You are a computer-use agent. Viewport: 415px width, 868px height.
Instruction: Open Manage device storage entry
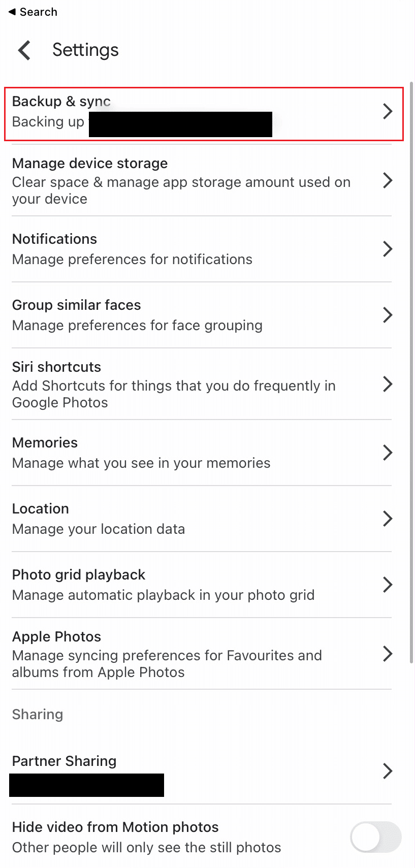click(x=202, y=180)
